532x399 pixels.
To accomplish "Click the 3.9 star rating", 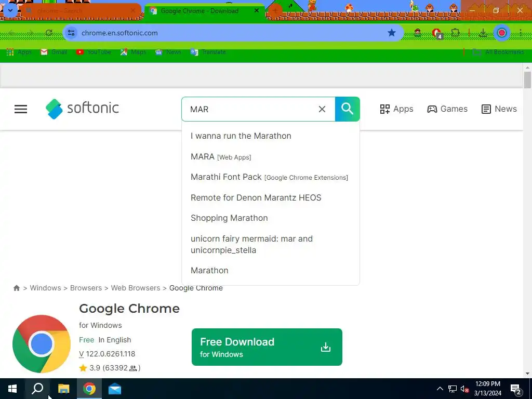I will pos(110,368).
